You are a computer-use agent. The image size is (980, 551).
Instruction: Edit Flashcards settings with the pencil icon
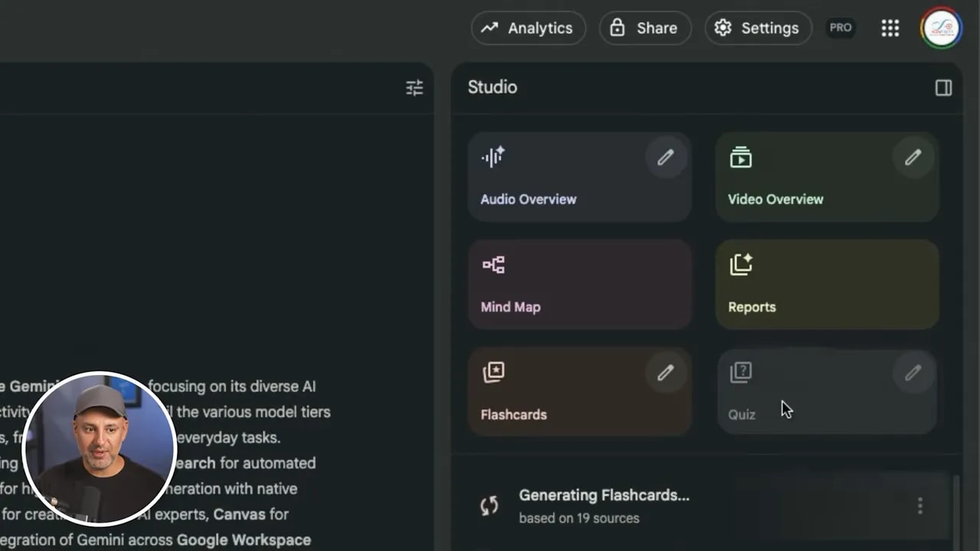pos(665,373)
